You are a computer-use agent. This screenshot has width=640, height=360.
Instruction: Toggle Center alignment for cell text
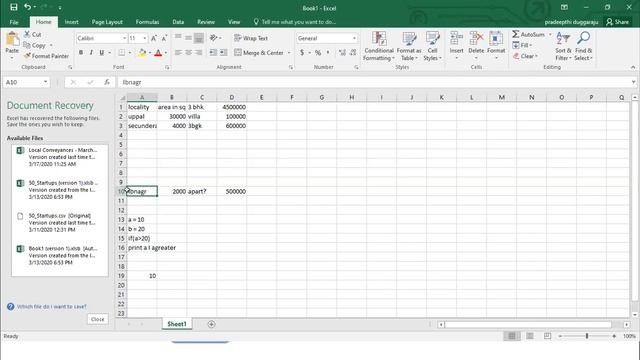point(188,53)
